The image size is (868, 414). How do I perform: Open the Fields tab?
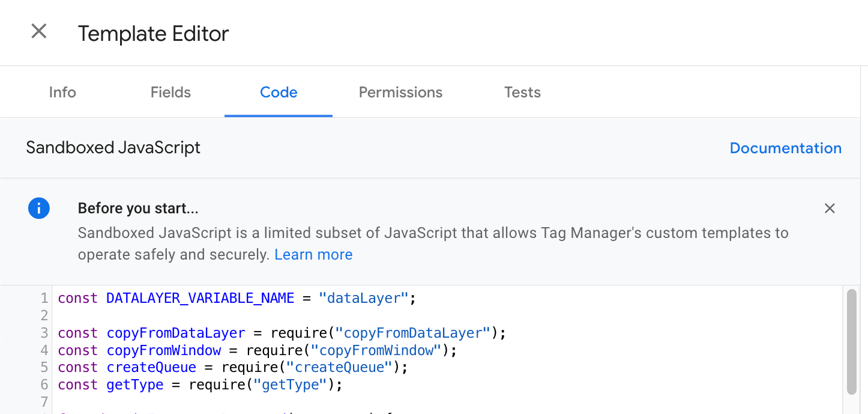click(170, 93)
